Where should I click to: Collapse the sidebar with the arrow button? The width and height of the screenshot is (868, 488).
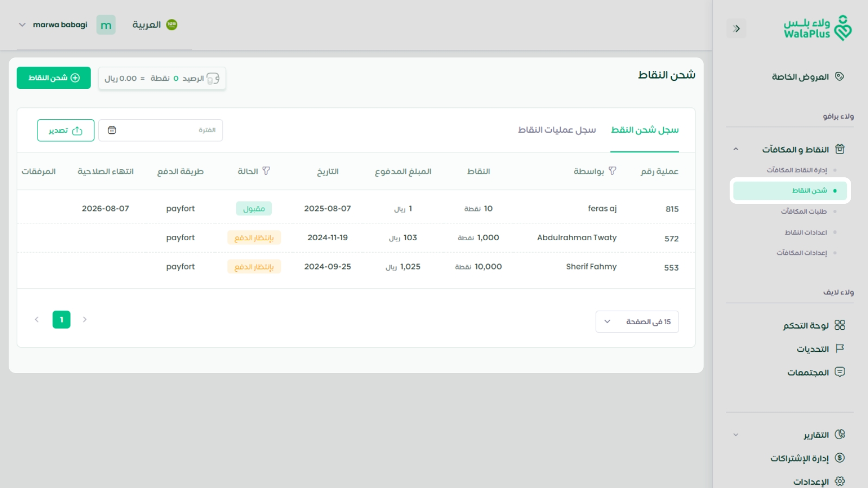737,28
